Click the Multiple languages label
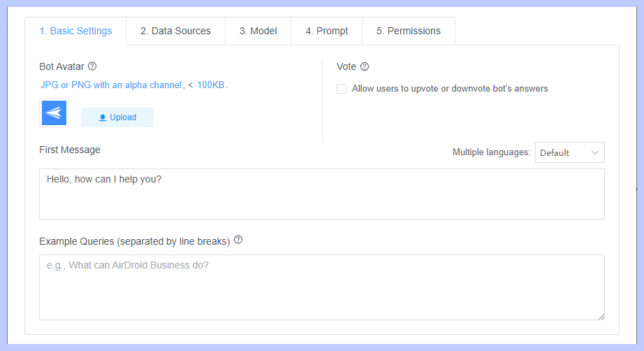 (x=491, y=152)
